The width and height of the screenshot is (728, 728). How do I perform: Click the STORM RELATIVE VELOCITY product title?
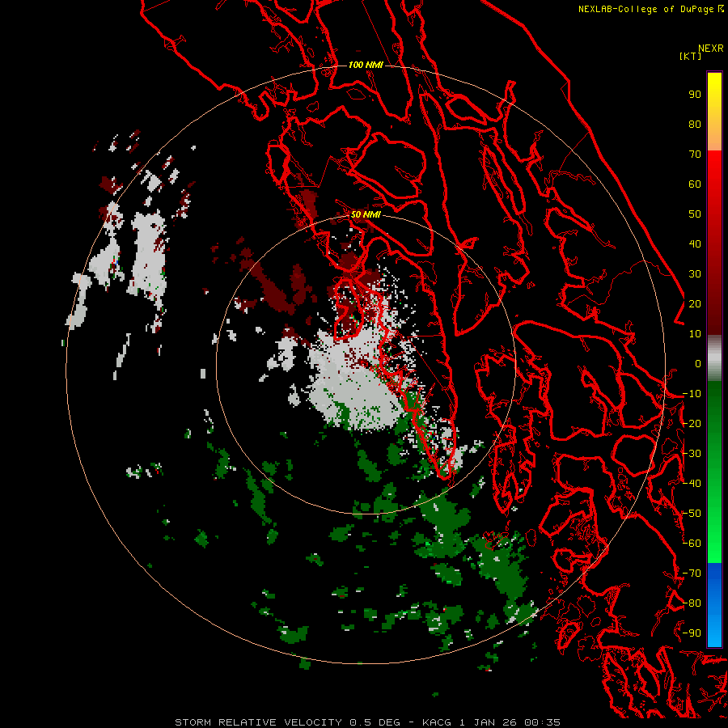pos(259,722)
